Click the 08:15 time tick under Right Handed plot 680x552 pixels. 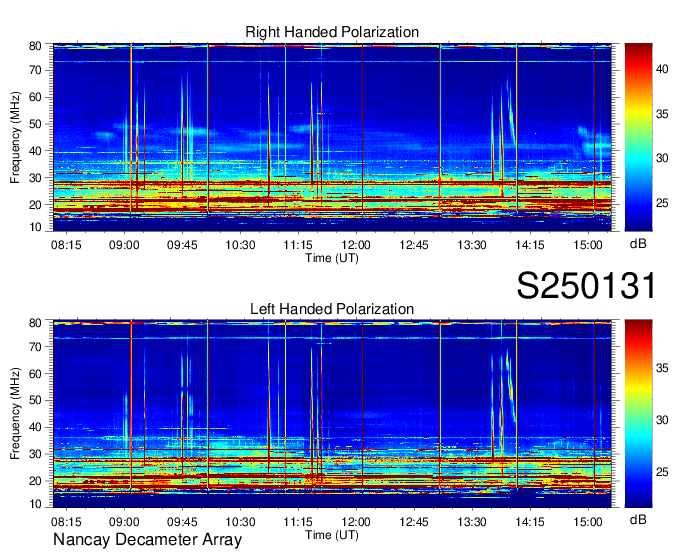tap(66, 245)
